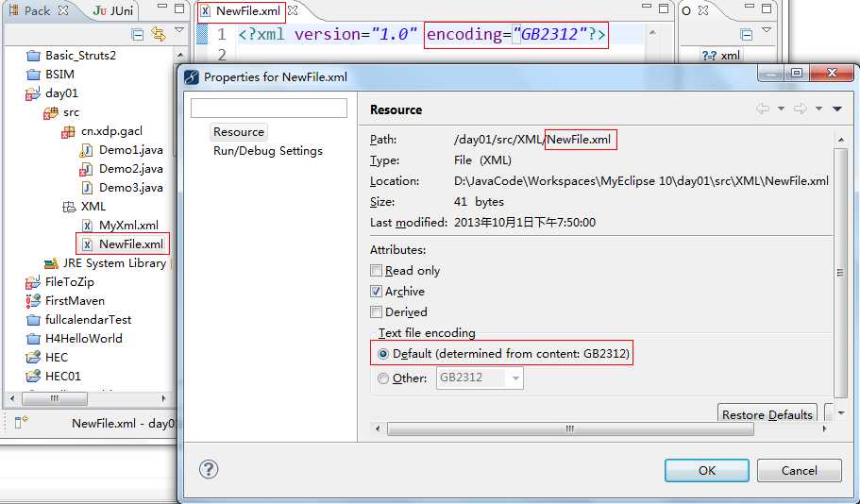Toggle the Read only checkbox
860x504 pixels.
click(x=376, y=270)
